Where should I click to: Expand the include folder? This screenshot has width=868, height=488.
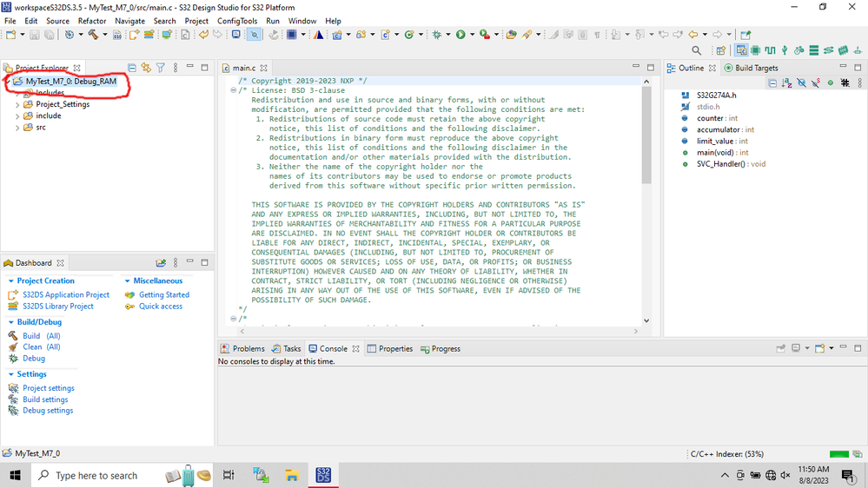click(17, 116)
